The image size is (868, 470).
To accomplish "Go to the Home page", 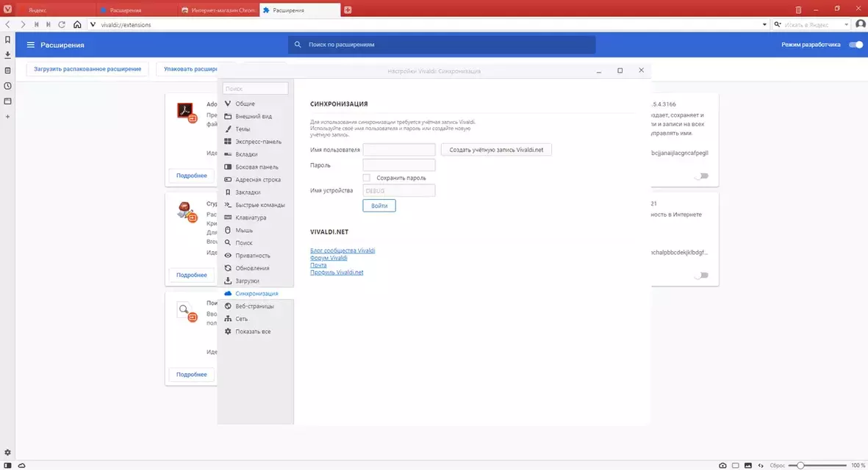I will click(77, 24).
